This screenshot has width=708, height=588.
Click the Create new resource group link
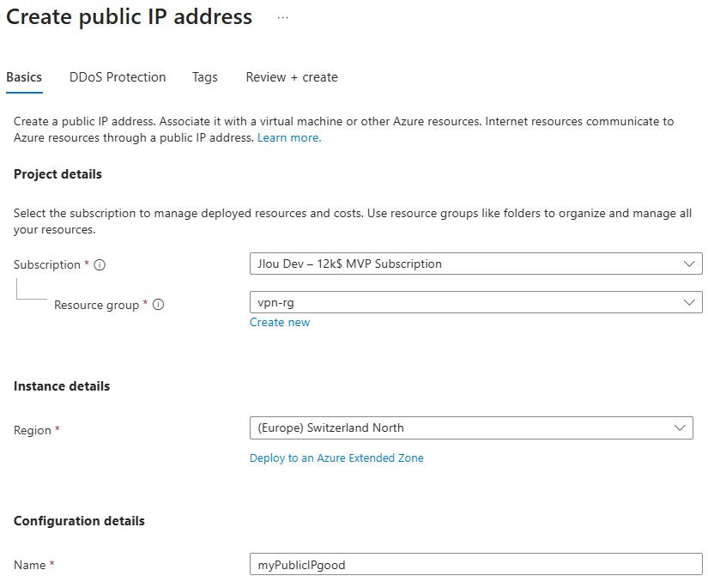click(280, 323)
